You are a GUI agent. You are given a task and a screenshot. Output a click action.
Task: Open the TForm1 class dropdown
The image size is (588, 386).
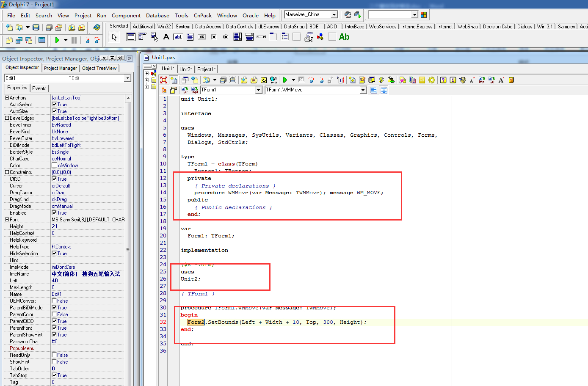click(x=259, y=90)
